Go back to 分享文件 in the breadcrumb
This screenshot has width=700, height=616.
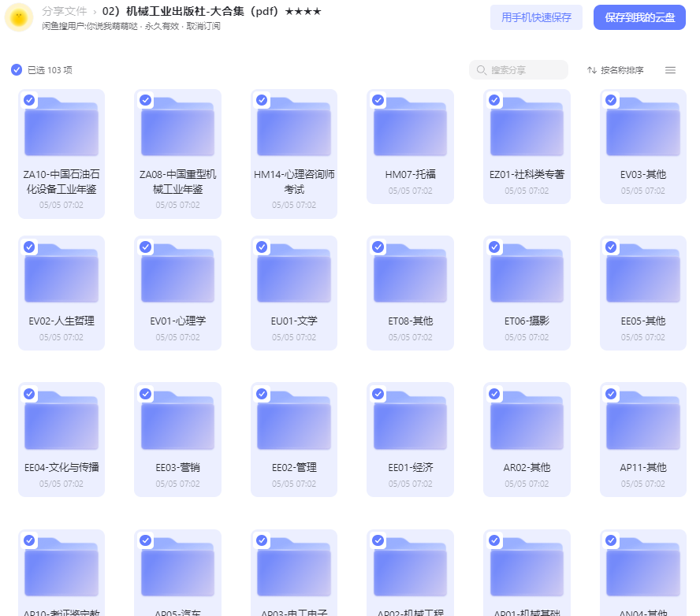click(x=65, y=11)
